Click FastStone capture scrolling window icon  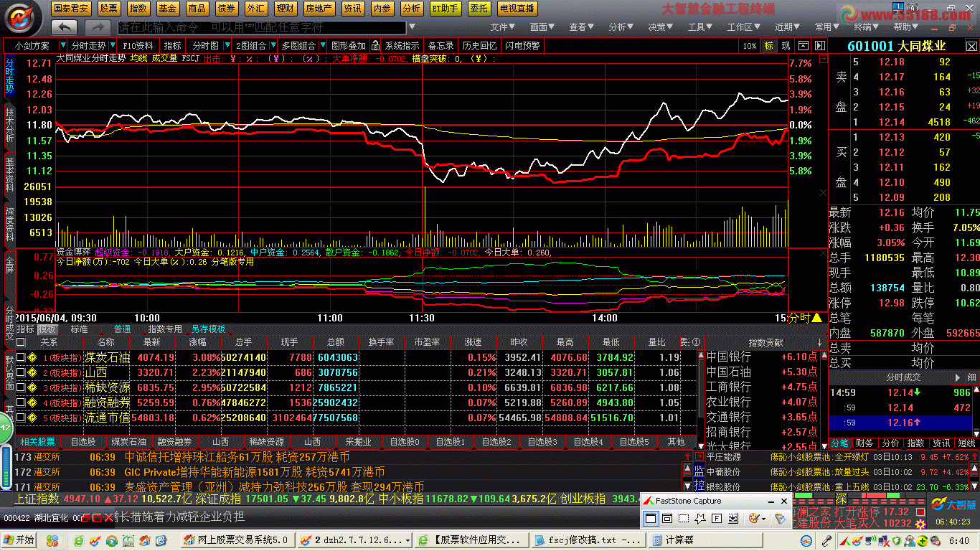733,518
